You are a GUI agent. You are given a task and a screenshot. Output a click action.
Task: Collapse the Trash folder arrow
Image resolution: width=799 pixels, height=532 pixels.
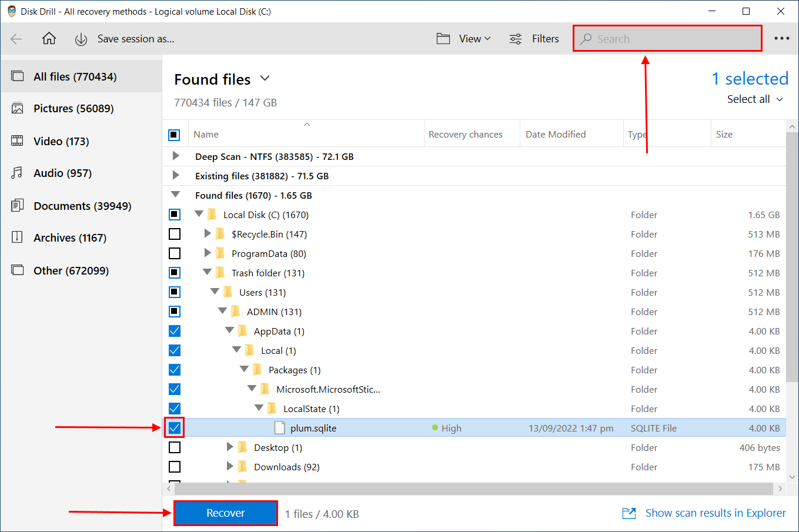click(207, 272)
